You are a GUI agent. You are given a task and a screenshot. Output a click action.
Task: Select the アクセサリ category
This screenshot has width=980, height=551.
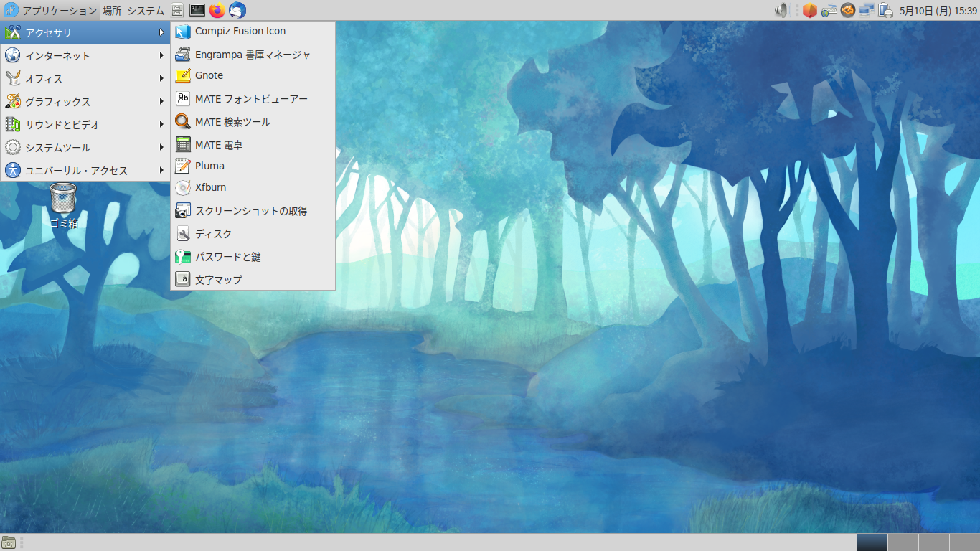coord(85,33)
